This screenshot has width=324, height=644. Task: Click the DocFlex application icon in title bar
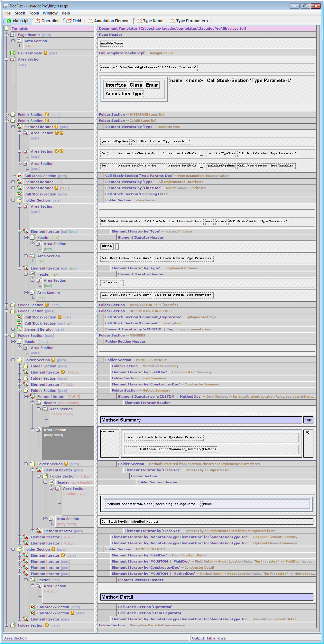pos(5,6)
